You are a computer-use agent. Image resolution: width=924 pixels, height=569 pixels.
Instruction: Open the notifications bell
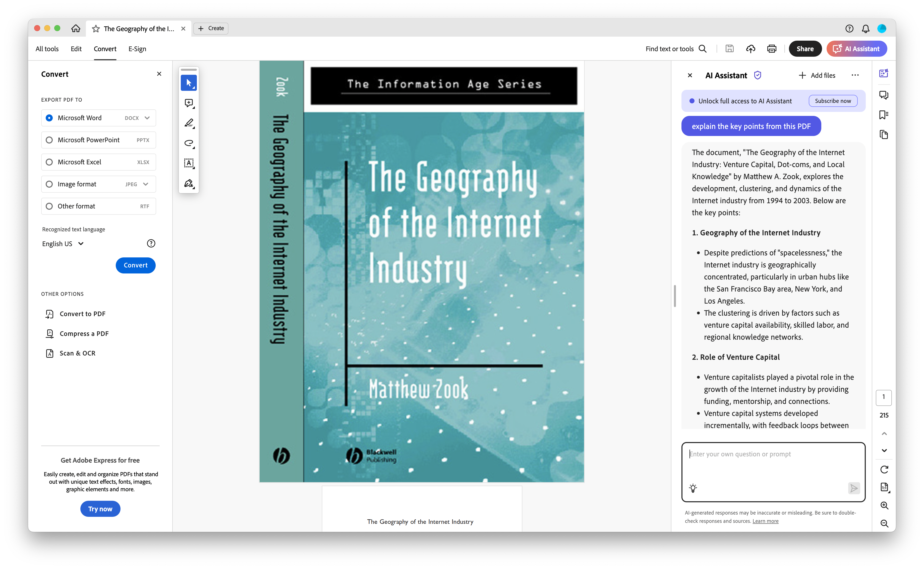[866, 29]
